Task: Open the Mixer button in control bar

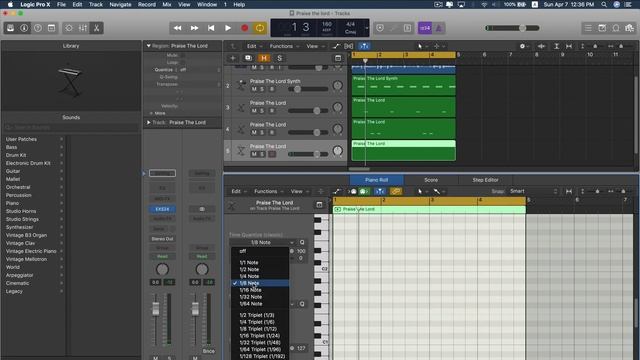Action: [83, 28]
